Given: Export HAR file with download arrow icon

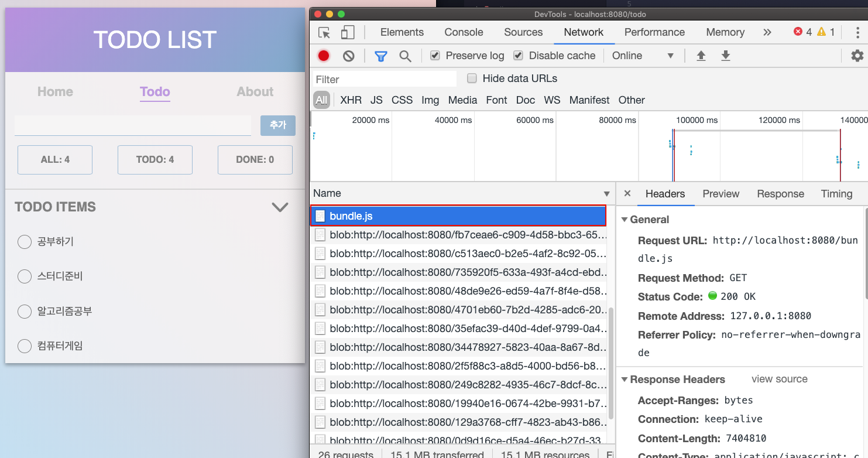Looking at the screenshot, I should point(726,56).
